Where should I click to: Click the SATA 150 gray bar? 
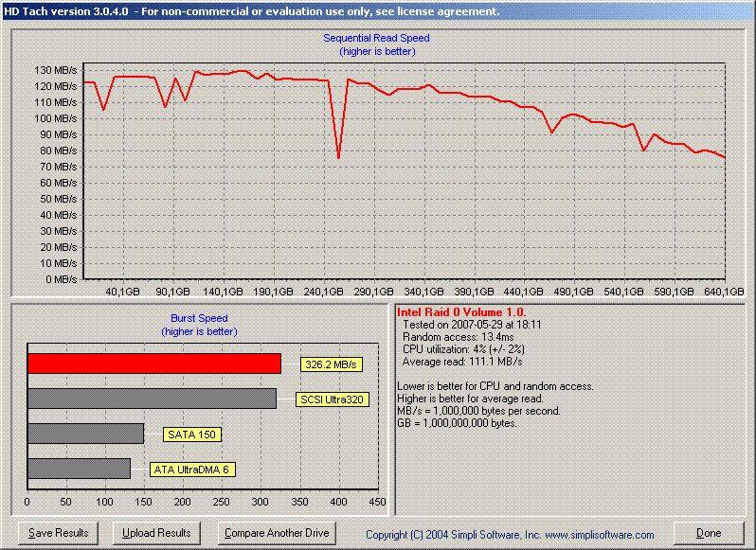tap(86, 434)
